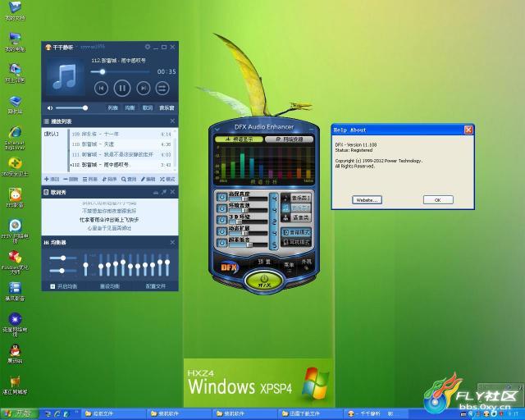
Task: Adjust the TTPlayer volume slider
Action: [x=71, y=107]
